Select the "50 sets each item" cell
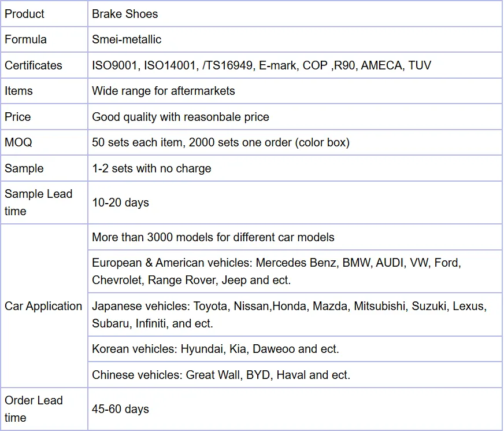 click(x=221, y=142)
